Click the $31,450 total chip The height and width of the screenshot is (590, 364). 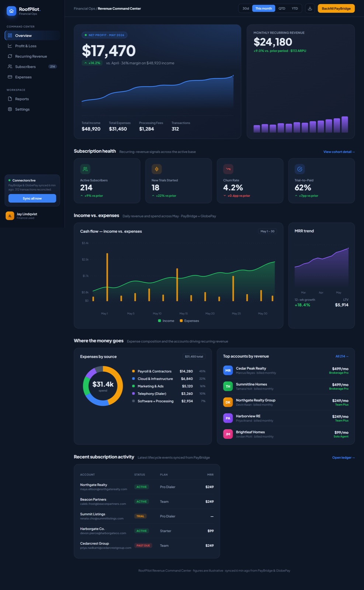pos(194,357)
